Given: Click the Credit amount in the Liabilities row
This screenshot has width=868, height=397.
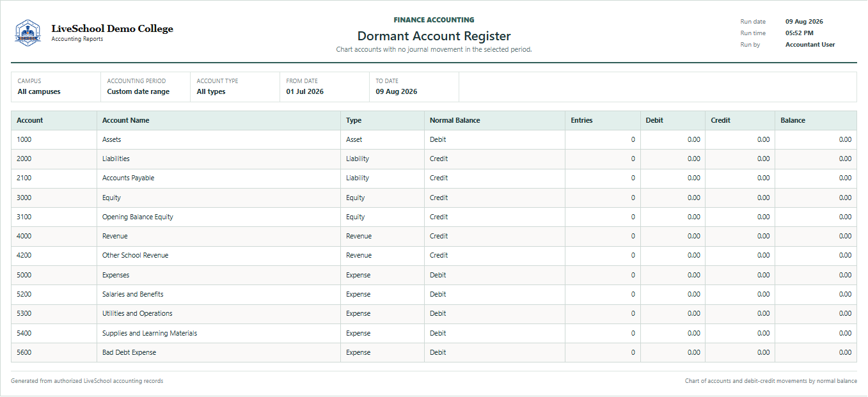Looking at the screenshot, I should coord(763,159).
